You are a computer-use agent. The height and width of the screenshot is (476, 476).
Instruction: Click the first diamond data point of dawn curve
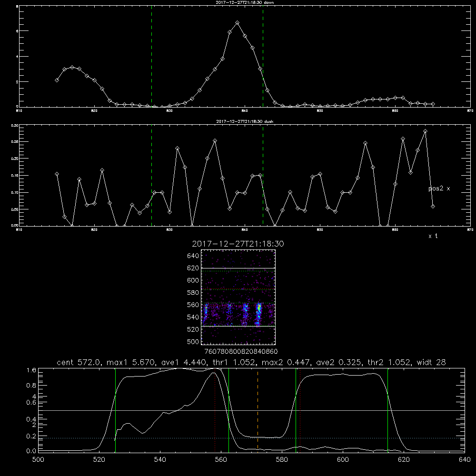[x=57, y=80]
